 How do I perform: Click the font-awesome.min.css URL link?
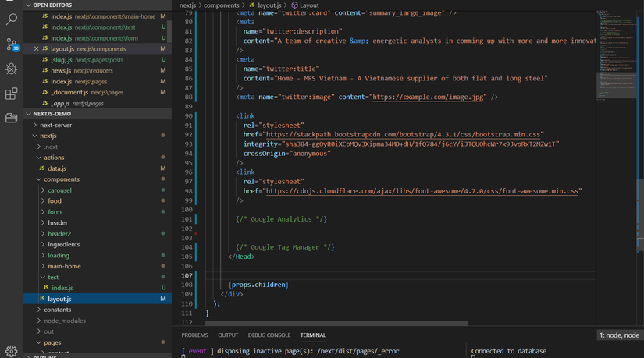point(422,191)
